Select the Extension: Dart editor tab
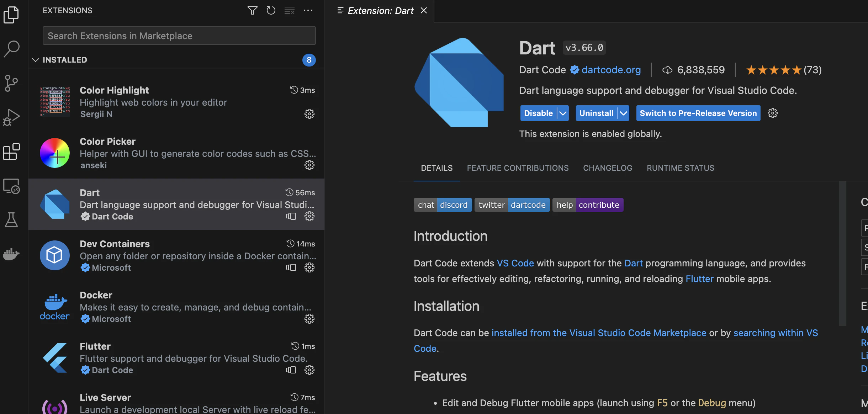Viewport: 868px width, 414px height. coord(380,11)
